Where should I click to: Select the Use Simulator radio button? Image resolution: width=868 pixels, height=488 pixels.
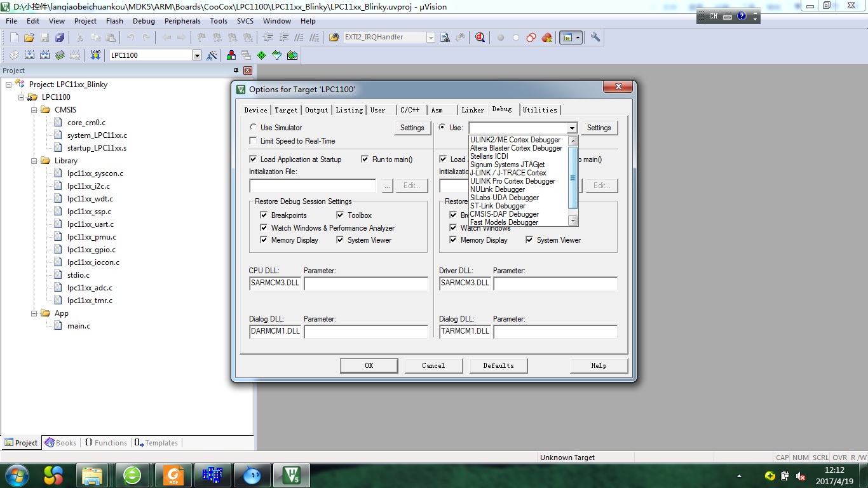pyautogui.click(x=254, y=128)
